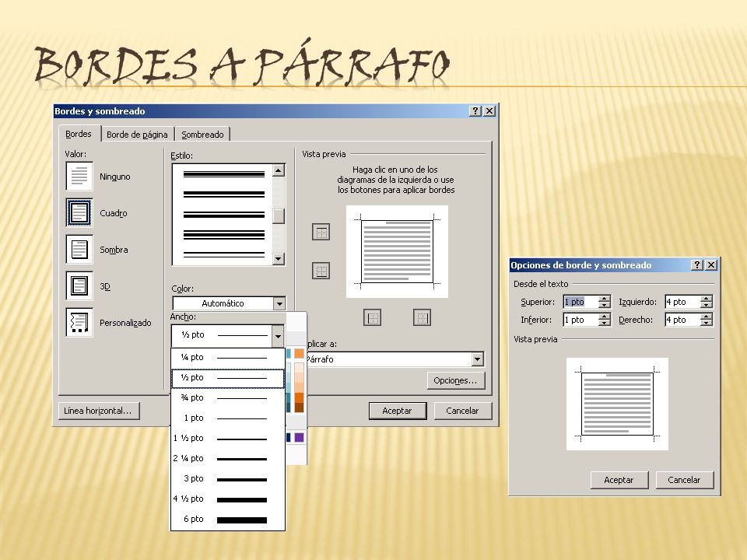Click the Inferior distance field

coord(580,320)
